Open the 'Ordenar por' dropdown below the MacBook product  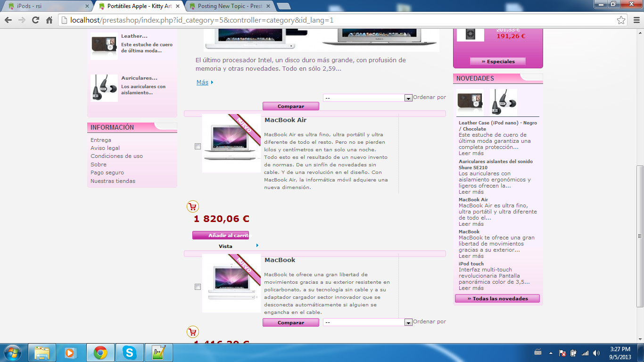[368, 322]
